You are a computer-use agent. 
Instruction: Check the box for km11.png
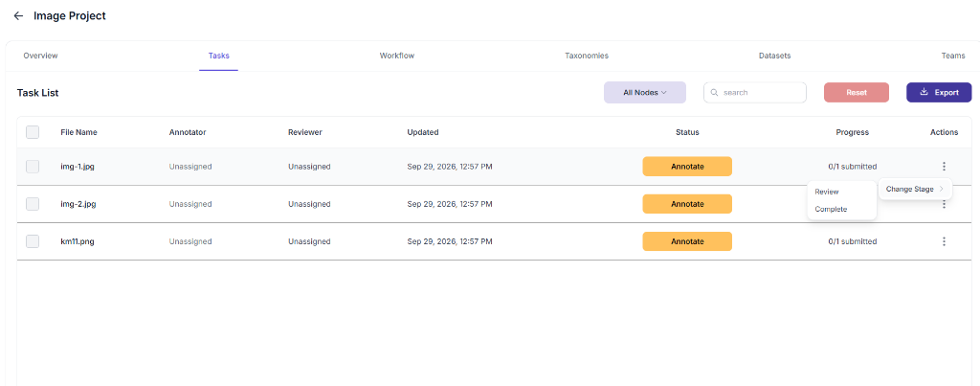pyautogui.click(x=33, y=241)
